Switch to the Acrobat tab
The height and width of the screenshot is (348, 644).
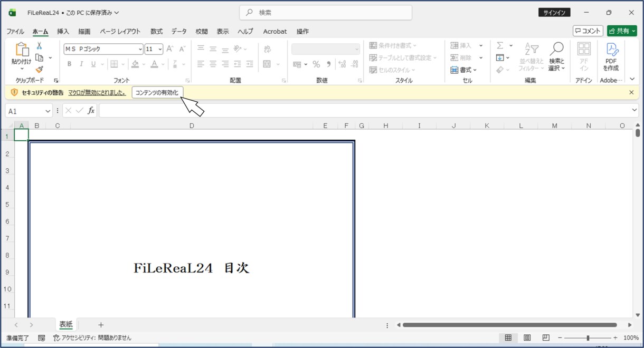click(275, 31)
